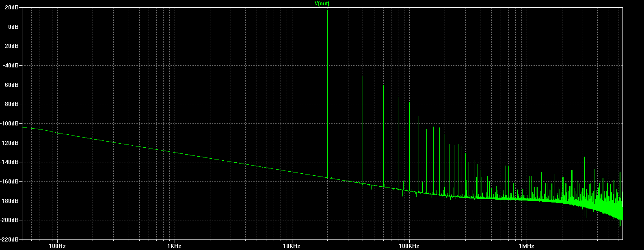Click the 1KHz frequency axis label

coord(174,246)
